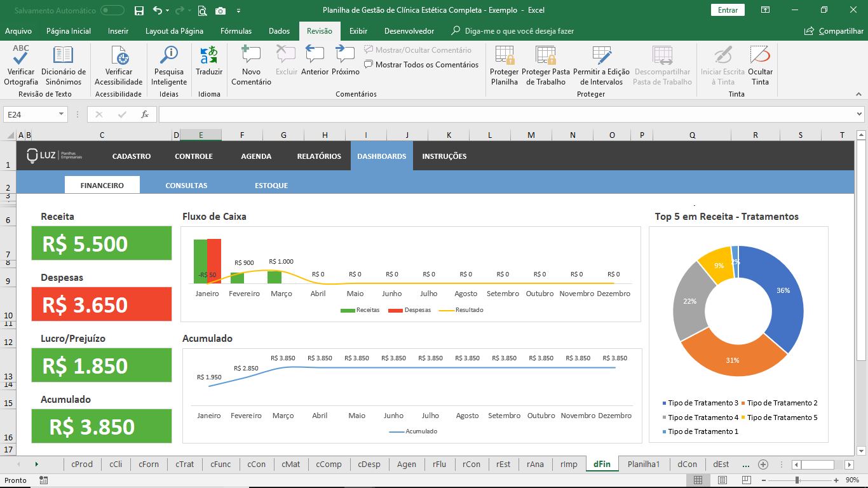Viewport: 868px width, 488px height.
Task: Run the Verificar Ortografia spell check
Action: pos(20,65)
